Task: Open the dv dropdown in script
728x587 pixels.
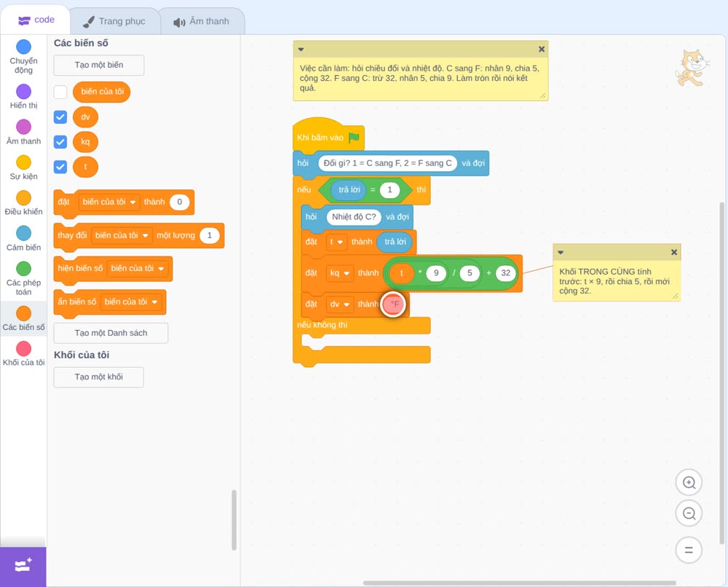Action: pyautogui.click(x=340, y=304)
